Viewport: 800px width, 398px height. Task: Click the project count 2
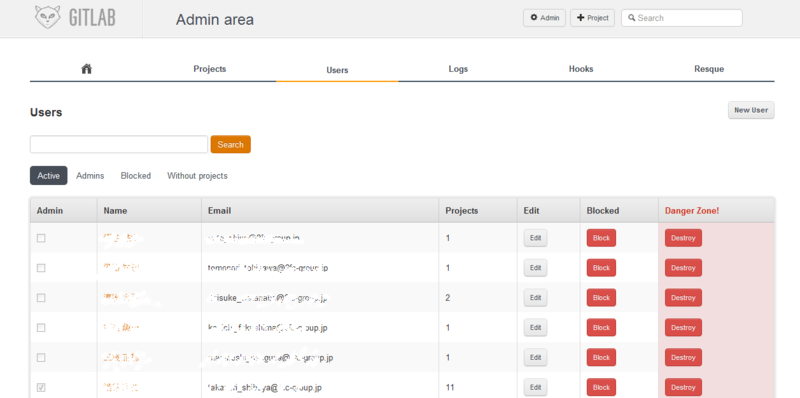tap(447, 297)
